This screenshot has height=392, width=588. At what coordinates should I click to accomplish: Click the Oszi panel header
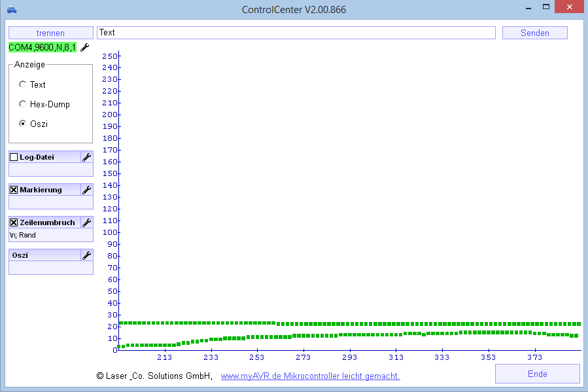click(x=43, y=255)
